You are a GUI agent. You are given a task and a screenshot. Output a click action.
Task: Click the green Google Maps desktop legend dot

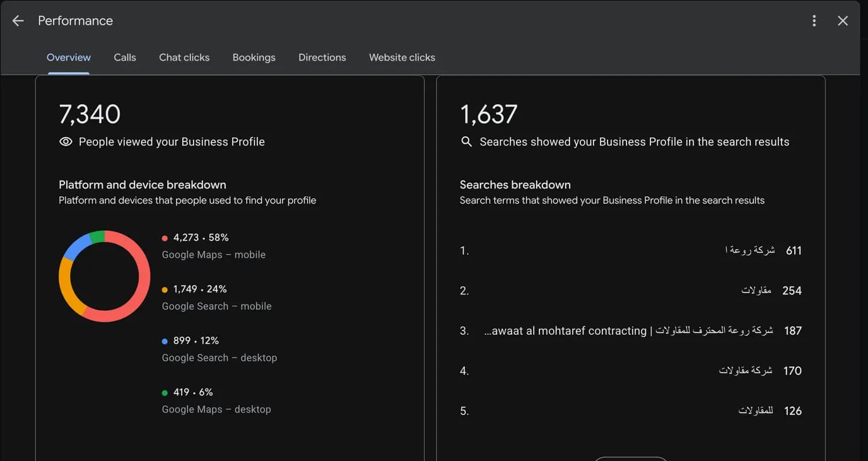point(165,393)
